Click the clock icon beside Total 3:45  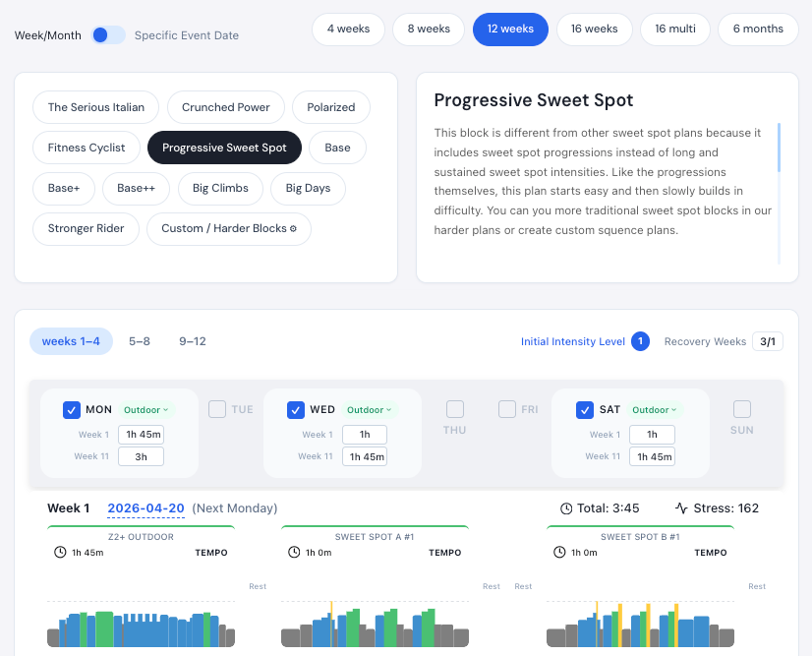566,508
